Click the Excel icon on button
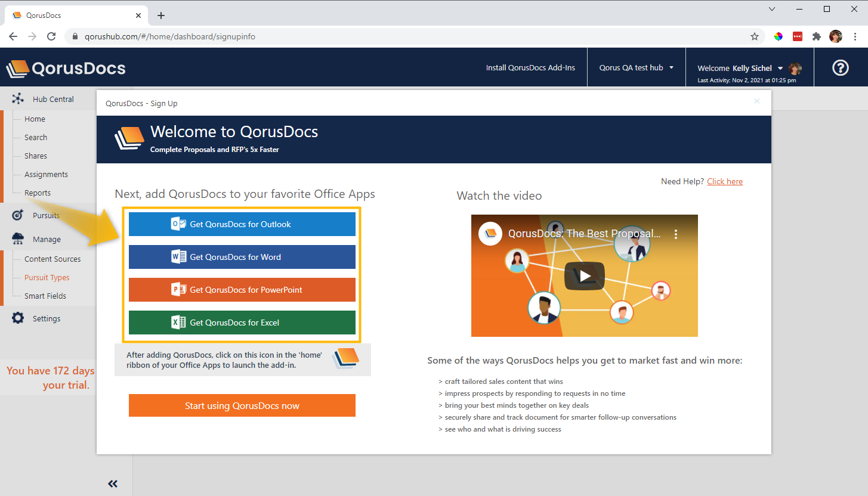868x496 pixels. tap(178, 323)
